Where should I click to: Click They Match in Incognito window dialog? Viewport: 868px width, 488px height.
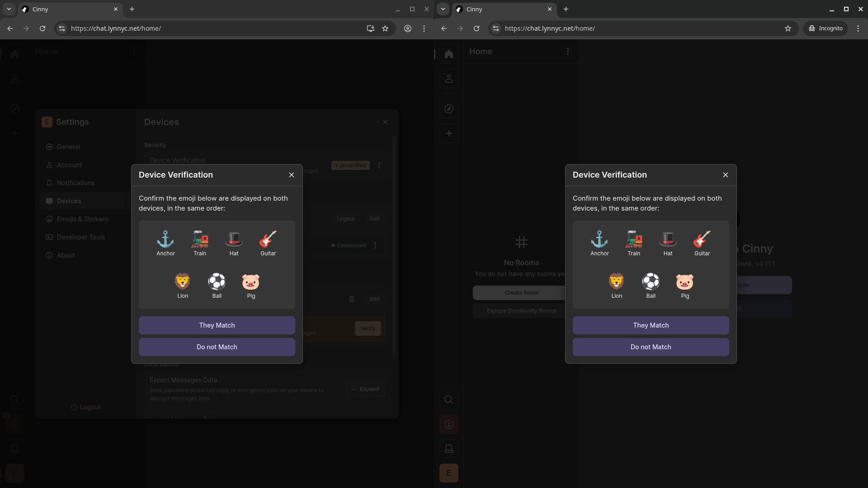coord(651,325)
